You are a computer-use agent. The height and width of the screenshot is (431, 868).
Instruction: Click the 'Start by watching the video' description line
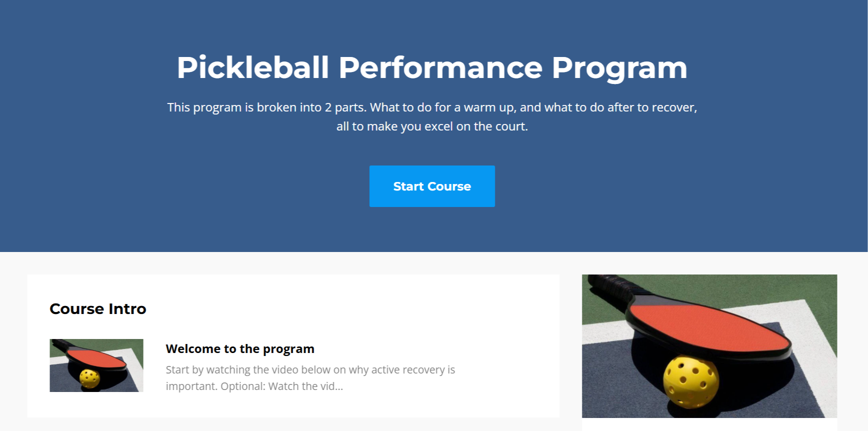coord(310,369)
